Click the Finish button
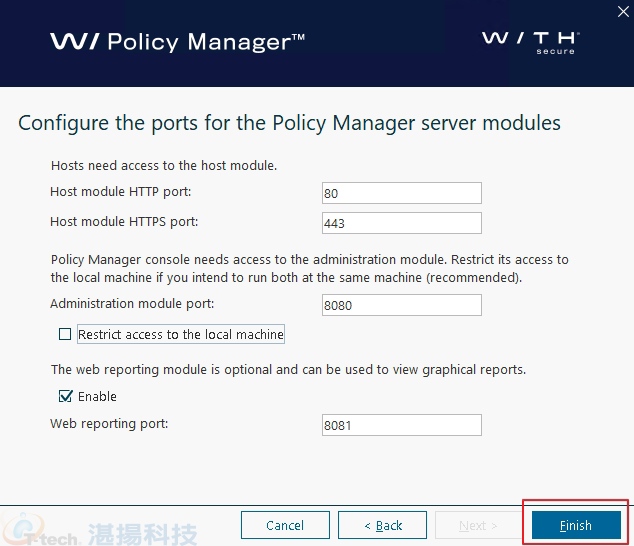 click(x=576, y=525)
